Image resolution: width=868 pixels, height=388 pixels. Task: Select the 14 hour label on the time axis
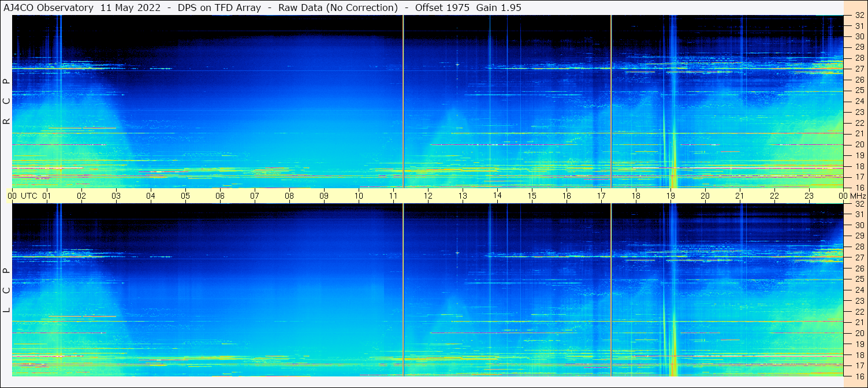(x=497, y=196)
